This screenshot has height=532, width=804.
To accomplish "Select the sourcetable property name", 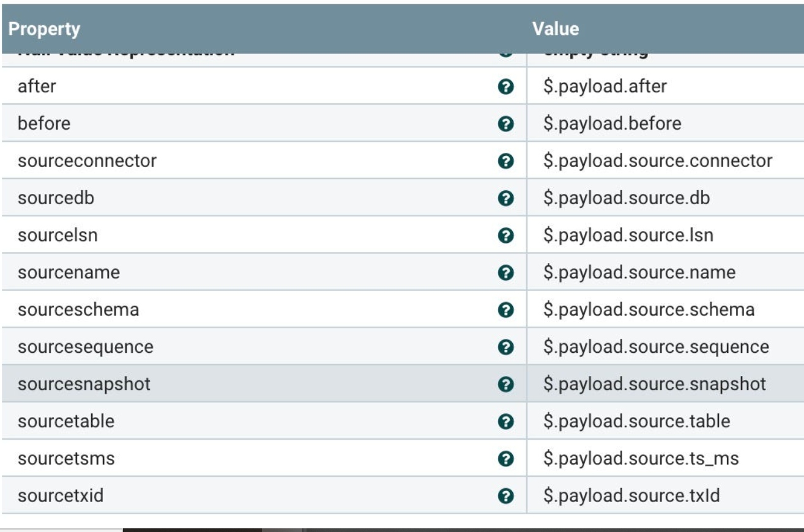I will click(x=66, y=422).
